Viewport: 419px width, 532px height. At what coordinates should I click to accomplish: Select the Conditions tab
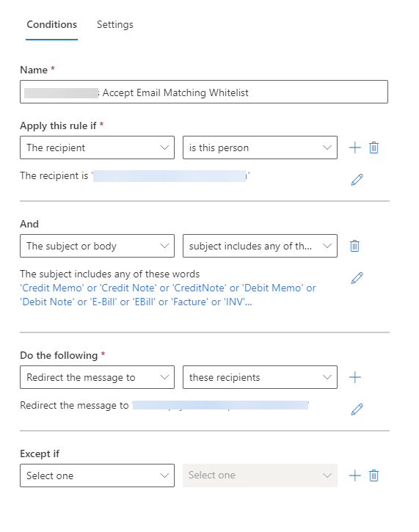click(x=51, y=25)
